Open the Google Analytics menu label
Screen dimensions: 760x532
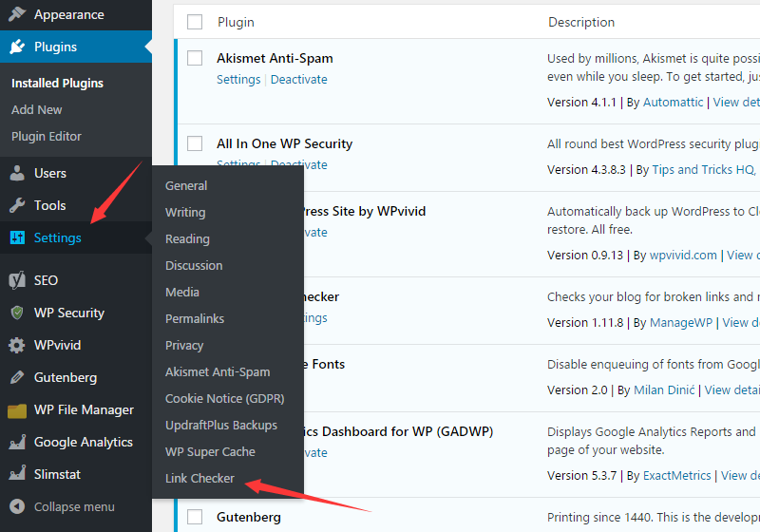point(84,443)
